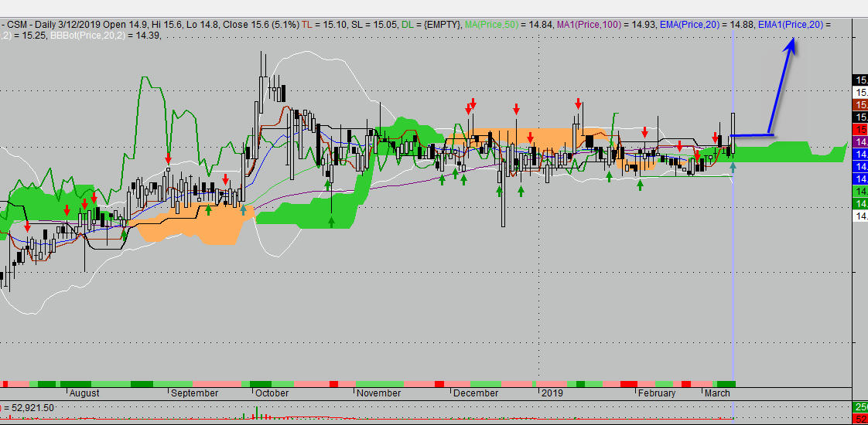This screenshot has height=425, width=868.
Task: Click the MA(Price,50) indicator label
Action: [x=491, y=25]
